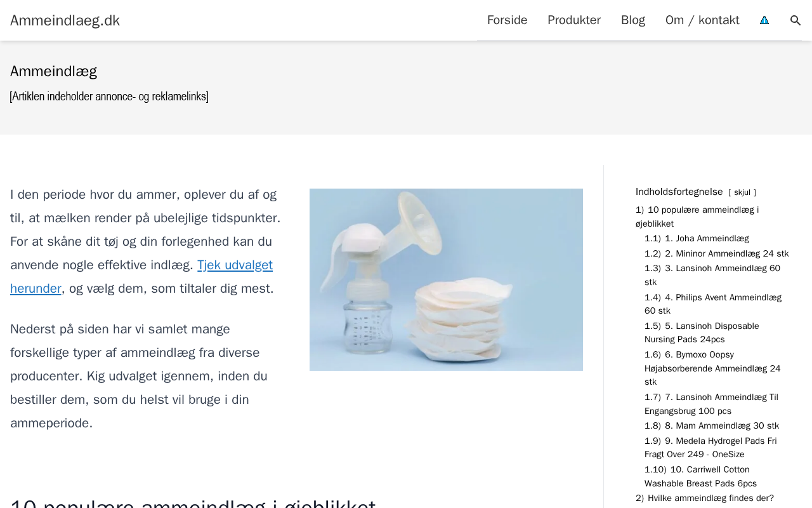Screen dimensions: 812x508
Task: Jump to Lansinoh Disposable Nursing Pads 24pcs
Action: point(702,333)
